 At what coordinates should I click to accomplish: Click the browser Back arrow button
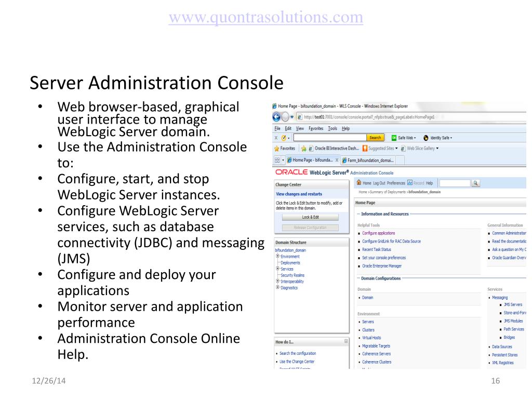(x=276, y=117)
